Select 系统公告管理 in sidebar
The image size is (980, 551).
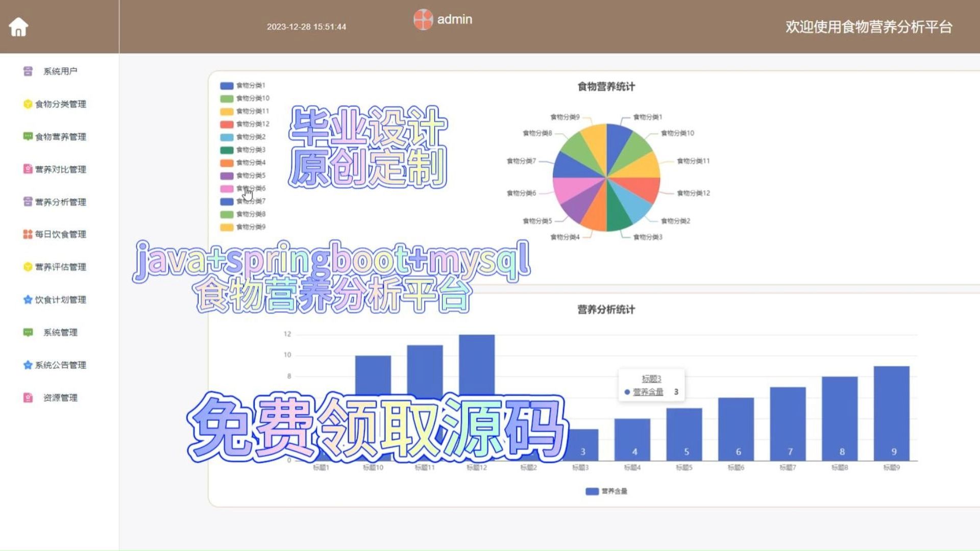(60, 365)
